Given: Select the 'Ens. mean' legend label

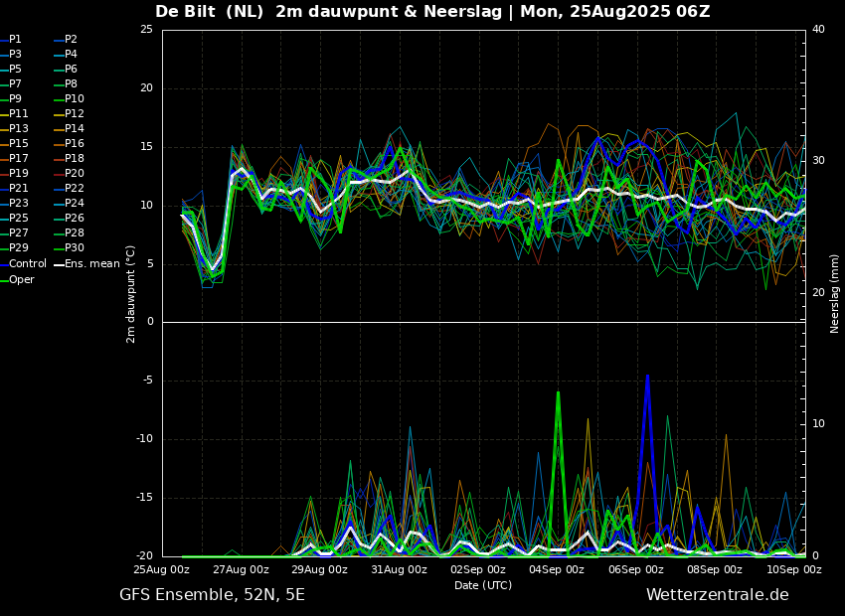Looking at the screenshot, I should click(92, 264).
